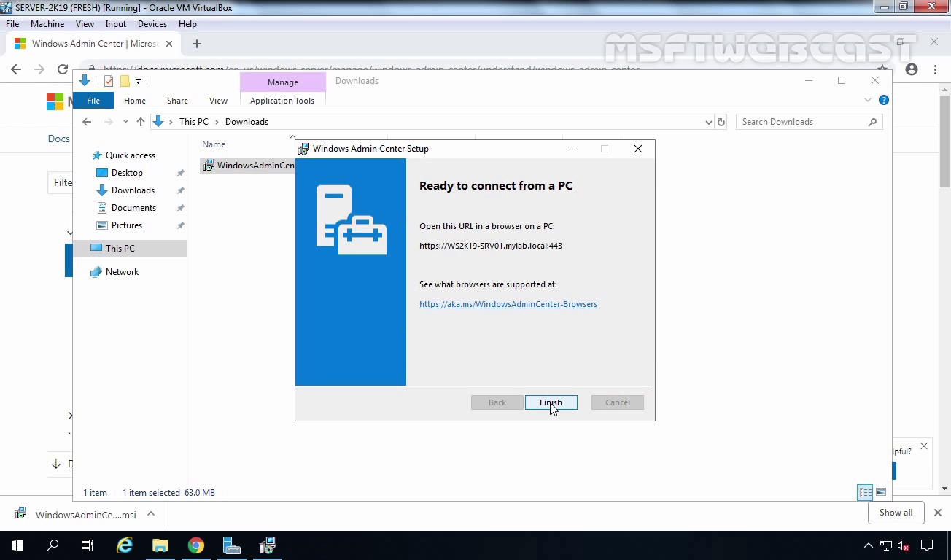Image resolution: width=951 pixels, height=560 pixels.
Task: Switch to details view icon
Action: pos(865,493)
